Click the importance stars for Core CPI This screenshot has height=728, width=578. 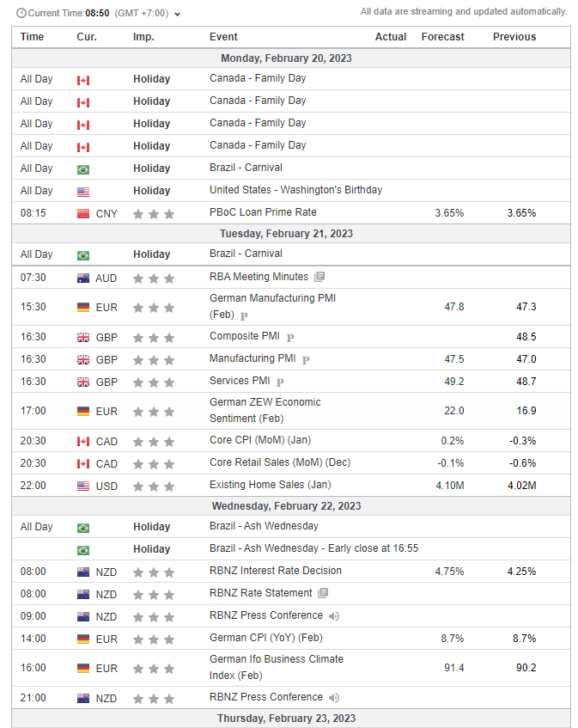(x=154, y=442)
